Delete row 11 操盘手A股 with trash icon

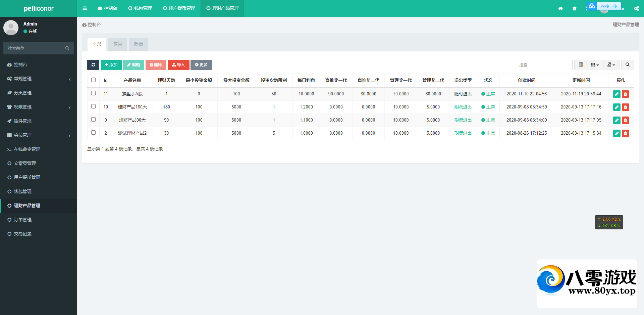point(625,94)
